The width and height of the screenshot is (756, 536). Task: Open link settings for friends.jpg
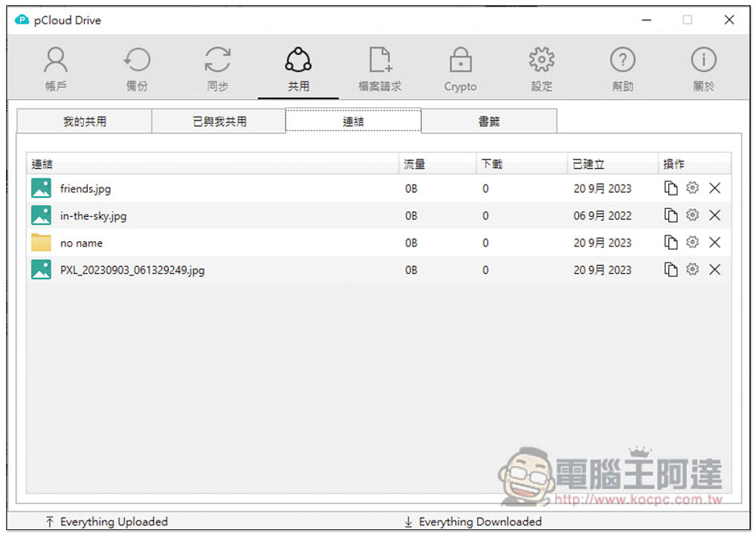pyautogui.click(x=692, y=187)
